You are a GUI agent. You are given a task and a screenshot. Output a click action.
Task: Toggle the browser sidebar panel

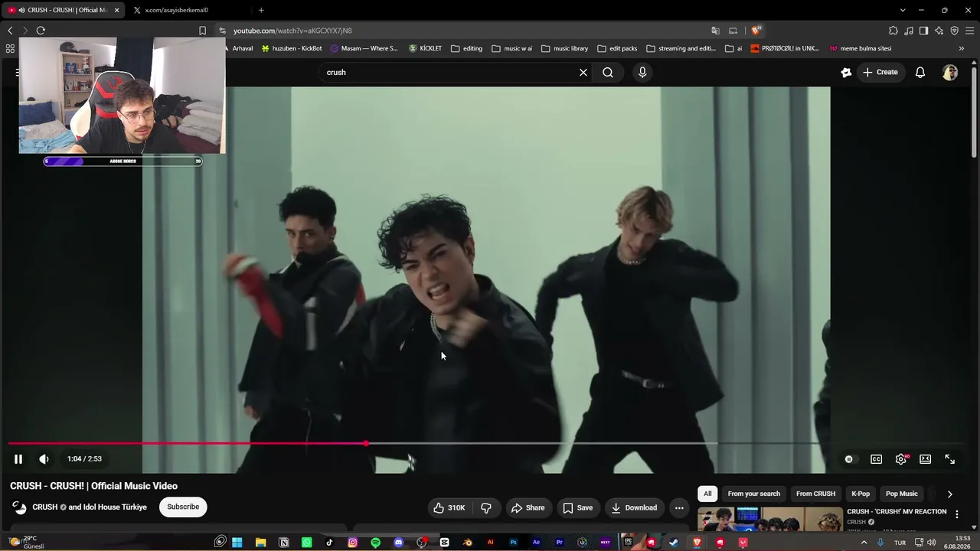pyautogui.click(x=923, y=31)
